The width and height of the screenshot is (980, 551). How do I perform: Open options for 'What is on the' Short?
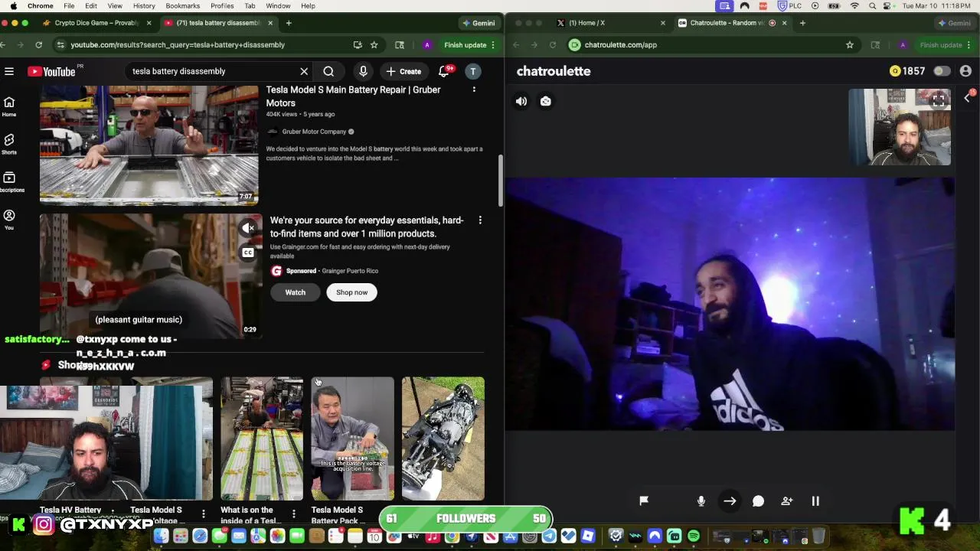(293, 514)
